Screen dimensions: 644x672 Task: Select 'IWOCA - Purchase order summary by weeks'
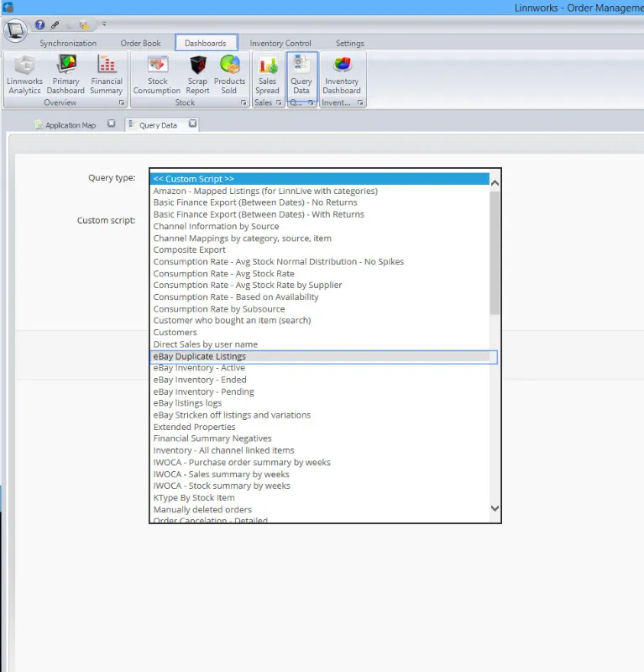click(320, 463)
